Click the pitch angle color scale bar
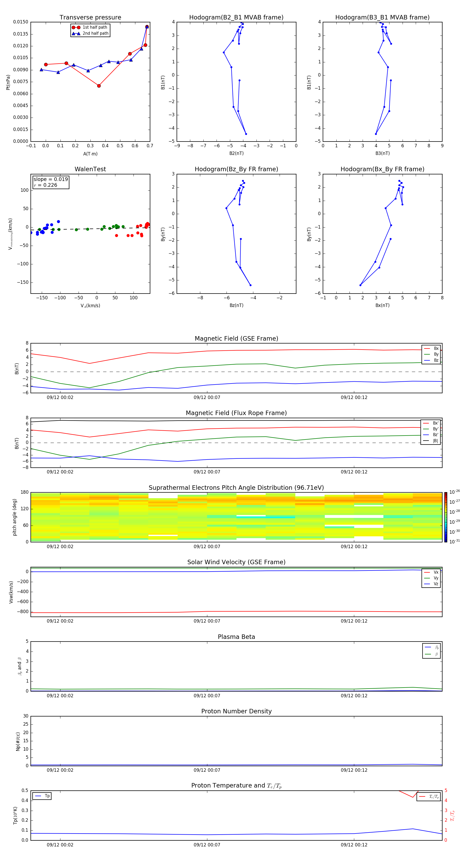Image resolution: width=473 pixels, height=868 pixels. coord(445,517)
